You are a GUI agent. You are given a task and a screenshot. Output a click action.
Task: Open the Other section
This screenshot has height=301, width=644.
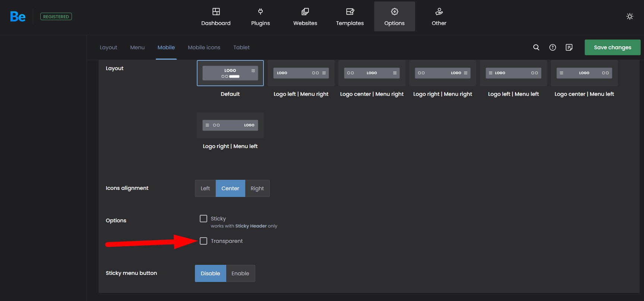[439, 17]
